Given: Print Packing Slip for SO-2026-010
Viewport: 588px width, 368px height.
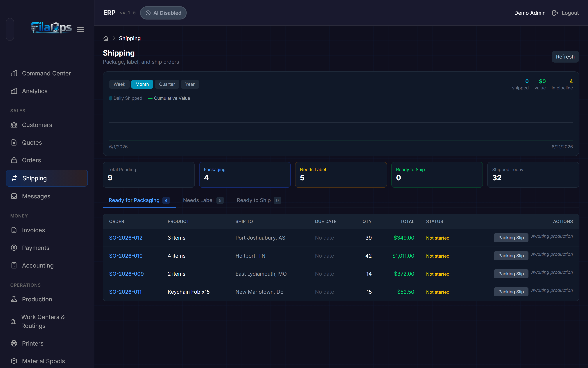Looking at the screenshot, I should pos(511,256).
